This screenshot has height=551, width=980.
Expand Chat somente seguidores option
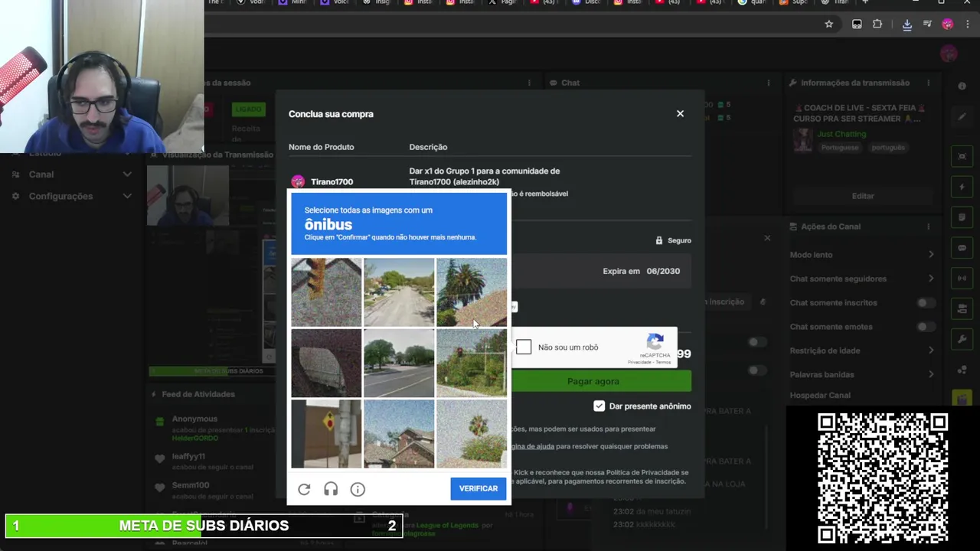[x=931, y=279]
